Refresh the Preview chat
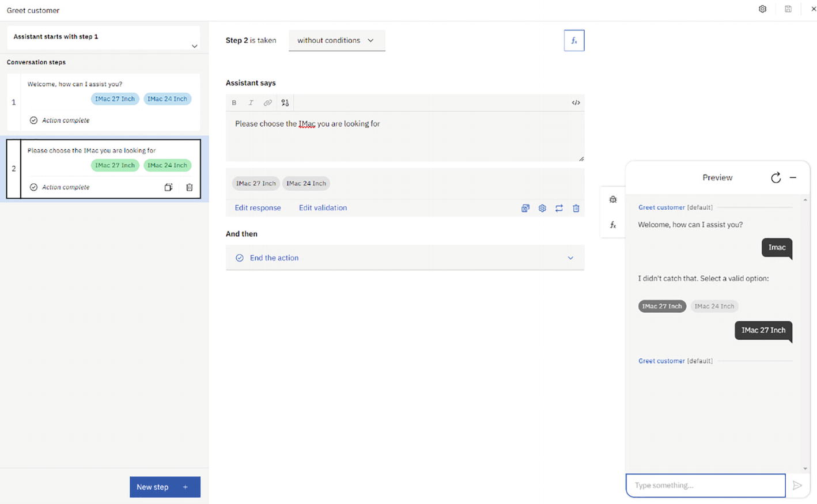This screenshot has width=817, height=504. (x=776, y=177)
